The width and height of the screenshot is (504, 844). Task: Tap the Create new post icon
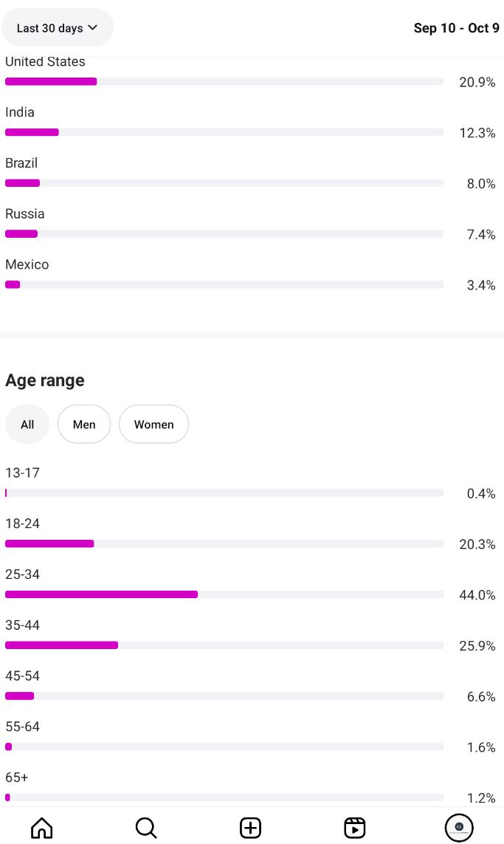tap(251, 828)
